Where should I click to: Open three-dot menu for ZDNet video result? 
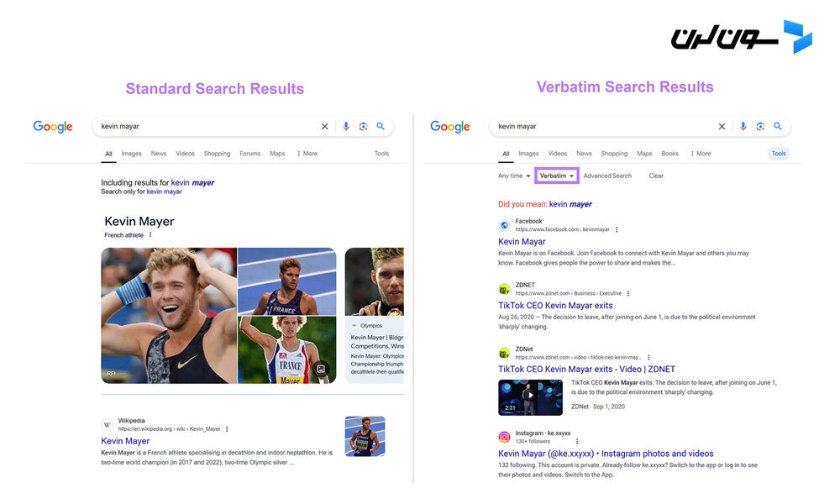click(648, 357)
